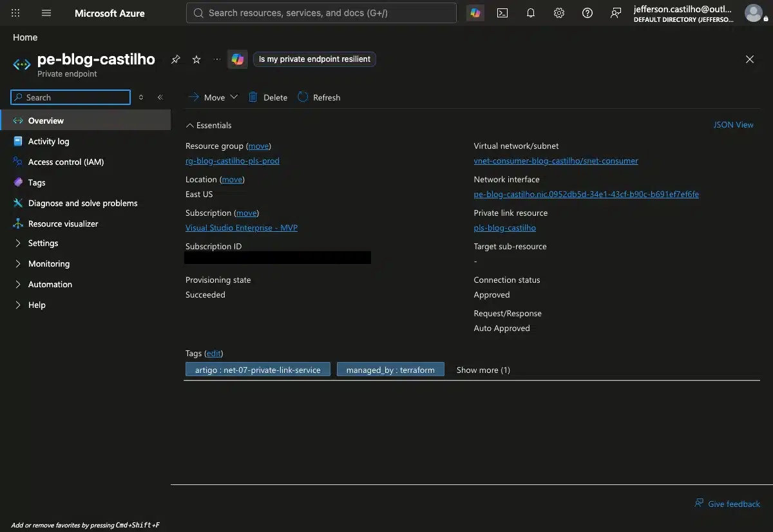The image size is (773, 532).
Task: Select Overview in the sidebar
Action: click(x=85, y=120)
